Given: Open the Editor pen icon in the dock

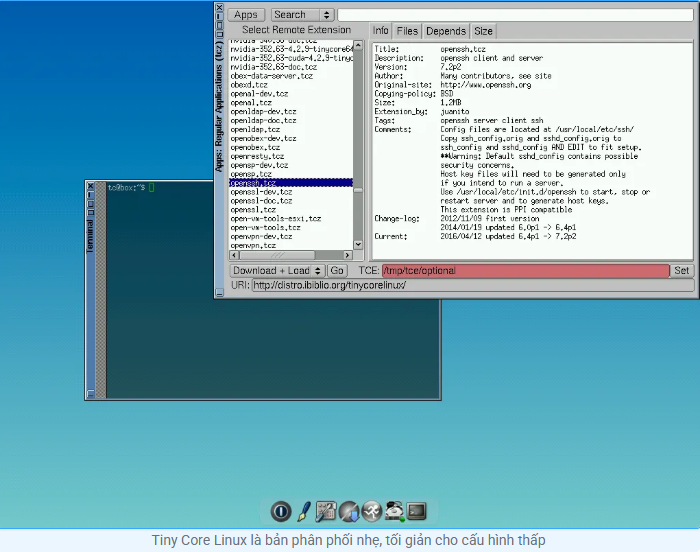Looking at the screenshot, I should pyautogui.click(x=304, y=511).
